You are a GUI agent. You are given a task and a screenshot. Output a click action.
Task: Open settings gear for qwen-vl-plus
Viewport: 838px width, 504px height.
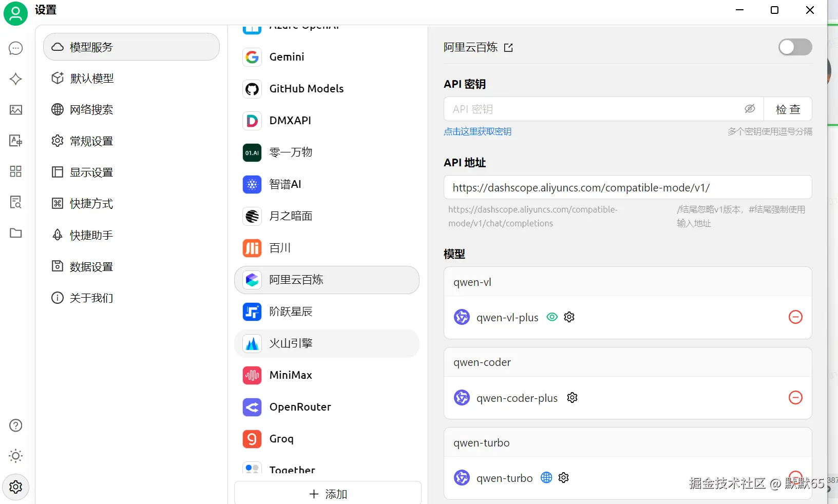569,317
